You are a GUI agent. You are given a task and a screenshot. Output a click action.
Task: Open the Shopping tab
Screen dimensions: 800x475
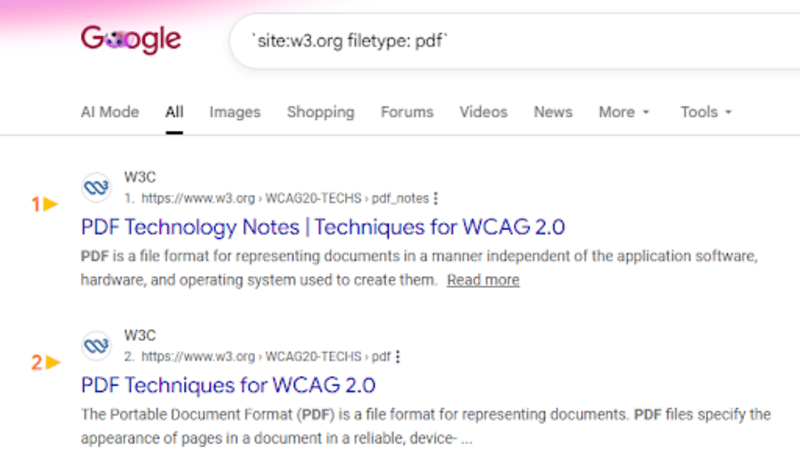320,112
